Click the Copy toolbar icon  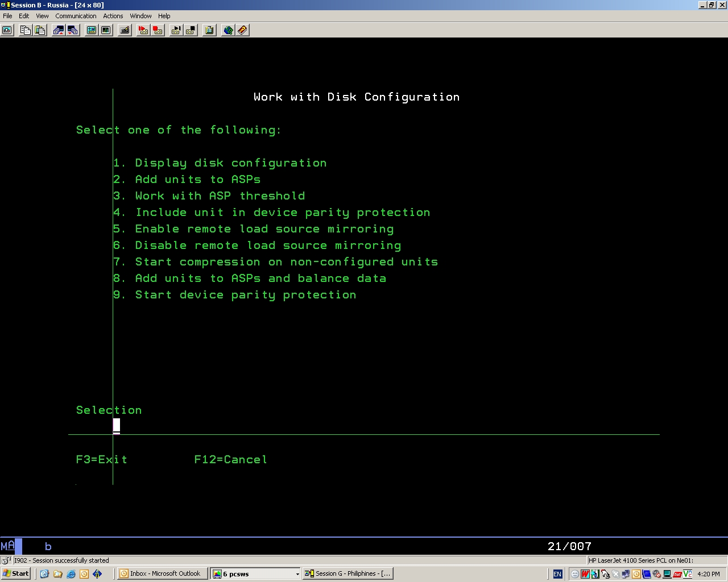pos(25,30)
